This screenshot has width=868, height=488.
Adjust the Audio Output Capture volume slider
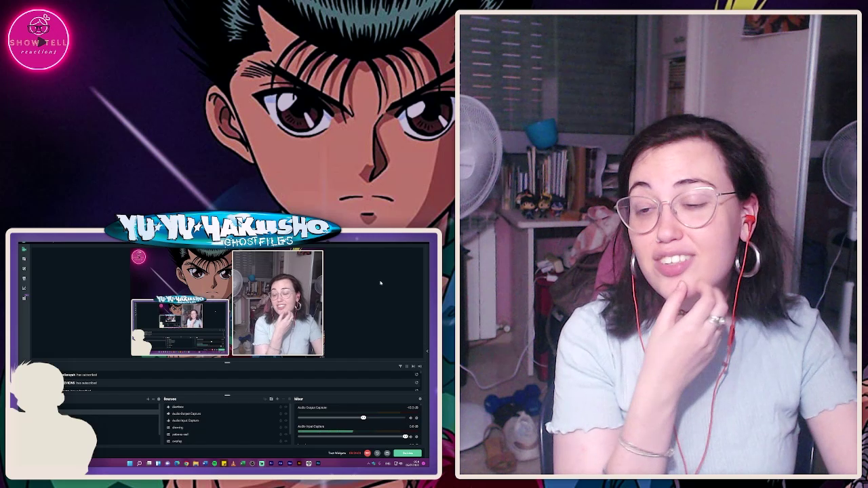pos(363,418)
